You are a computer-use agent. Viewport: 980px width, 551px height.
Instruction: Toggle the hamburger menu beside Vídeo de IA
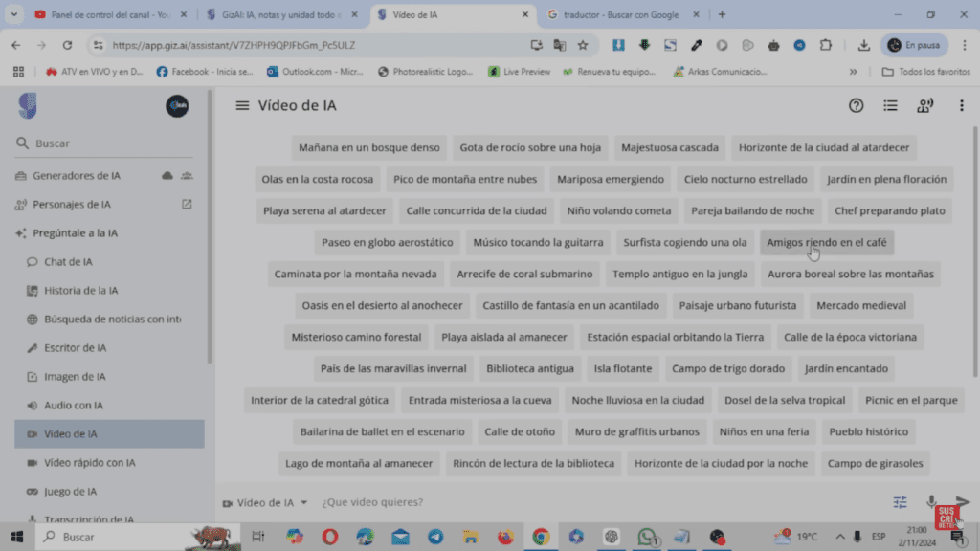click(x=242, y=106)
